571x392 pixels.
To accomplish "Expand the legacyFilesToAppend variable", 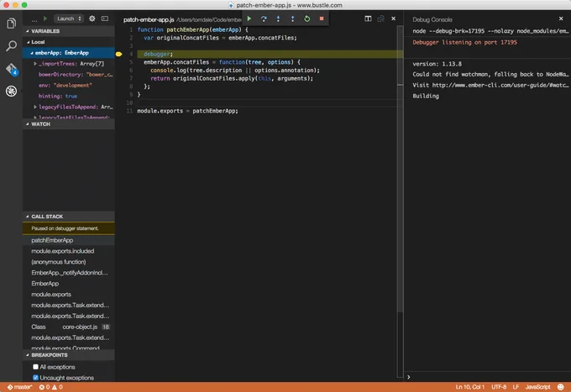I will [35, 107].
